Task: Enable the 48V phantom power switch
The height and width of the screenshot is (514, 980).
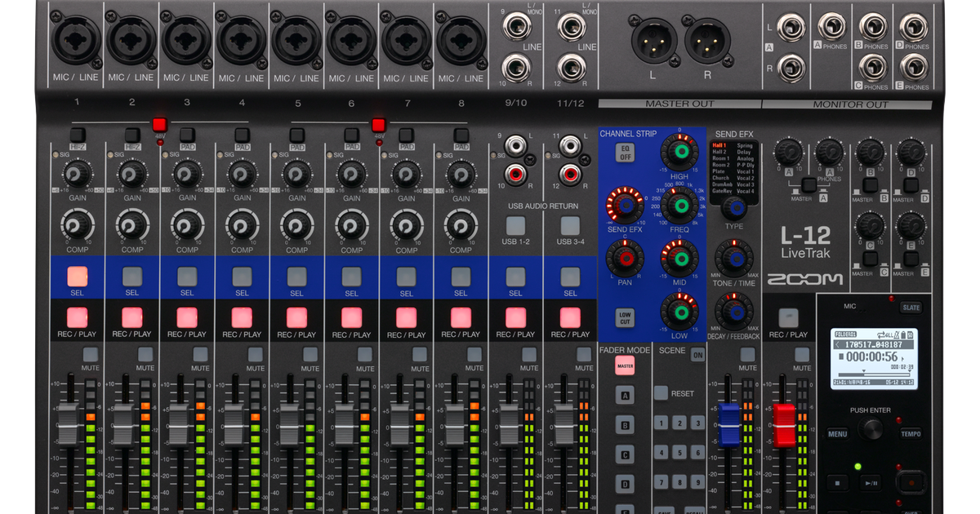Action: tap(160, 125)
